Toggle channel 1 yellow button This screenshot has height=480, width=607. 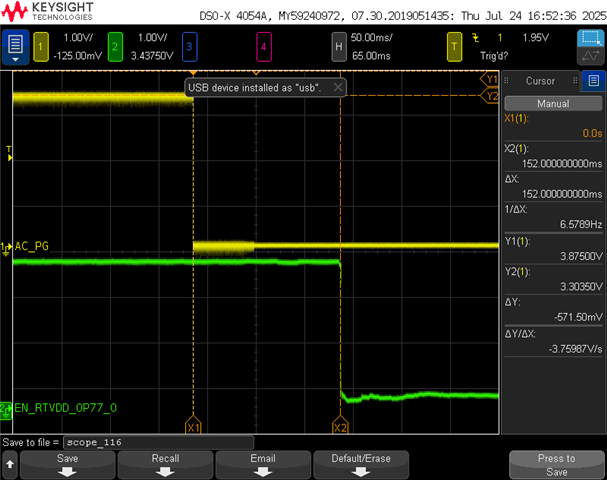[x=41, y=47]
